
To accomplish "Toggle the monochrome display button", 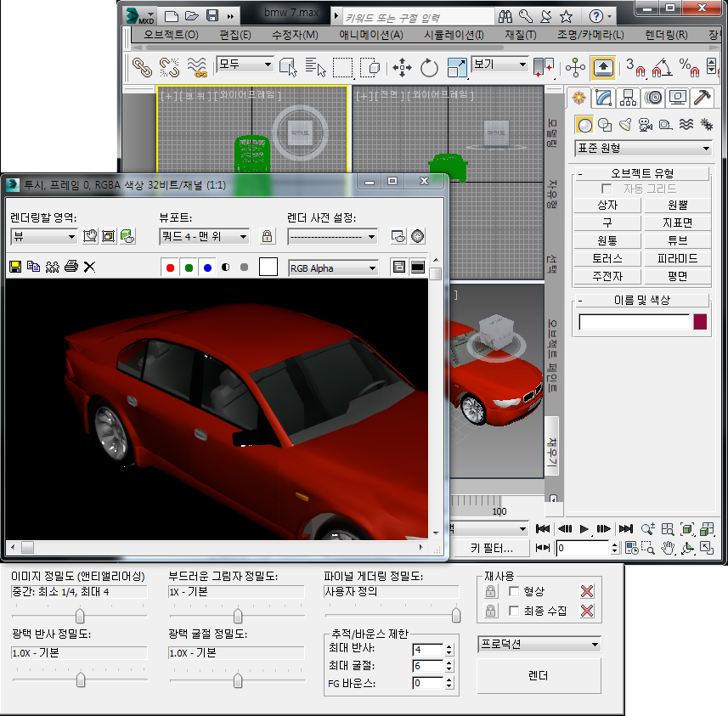I will click(244, 268).
